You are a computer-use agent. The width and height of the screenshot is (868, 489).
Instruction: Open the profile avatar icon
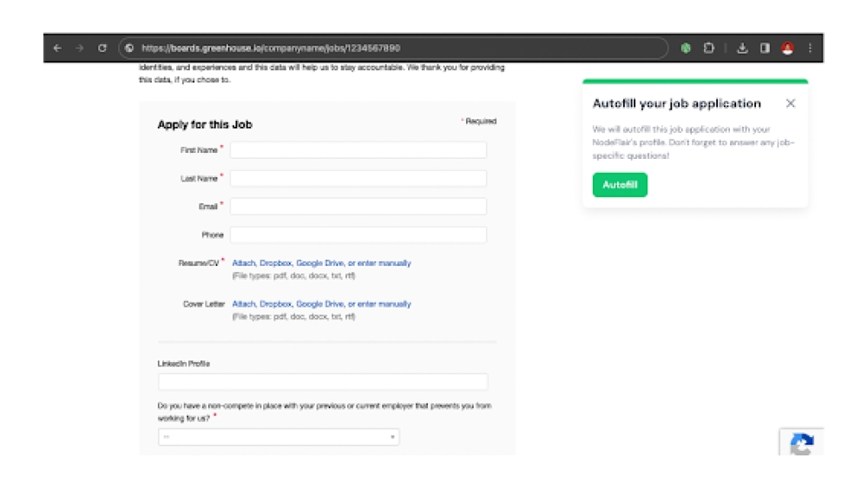tap(788, 48)
